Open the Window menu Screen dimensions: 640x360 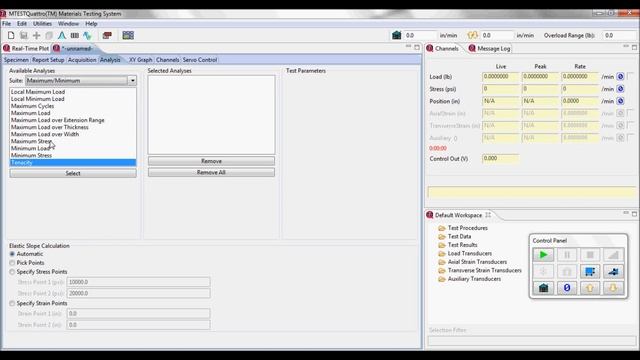coord(68,24)
